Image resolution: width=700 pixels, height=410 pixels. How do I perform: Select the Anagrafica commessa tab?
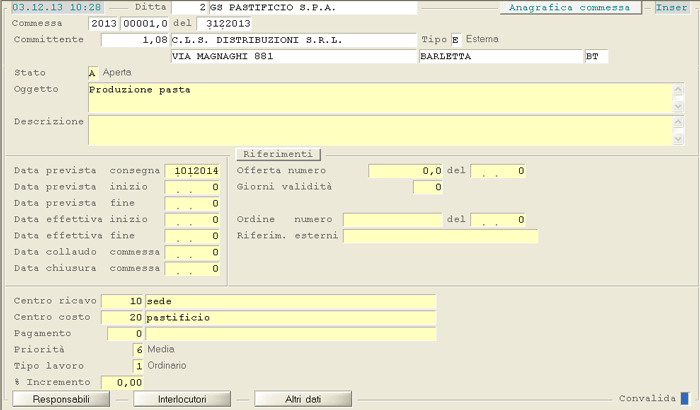click(x=571, y=8)
